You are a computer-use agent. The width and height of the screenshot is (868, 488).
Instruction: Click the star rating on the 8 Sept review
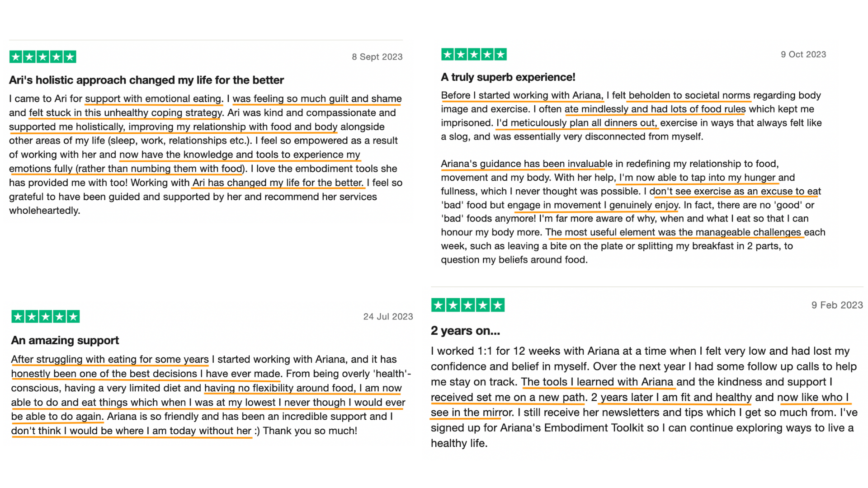point(43,57)
